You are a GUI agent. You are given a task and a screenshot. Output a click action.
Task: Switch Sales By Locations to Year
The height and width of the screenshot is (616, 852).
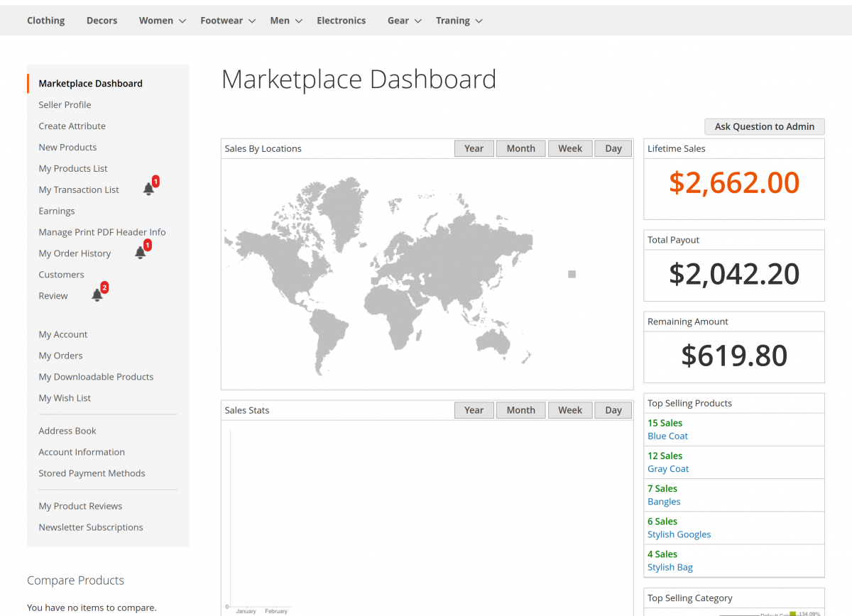474,148
